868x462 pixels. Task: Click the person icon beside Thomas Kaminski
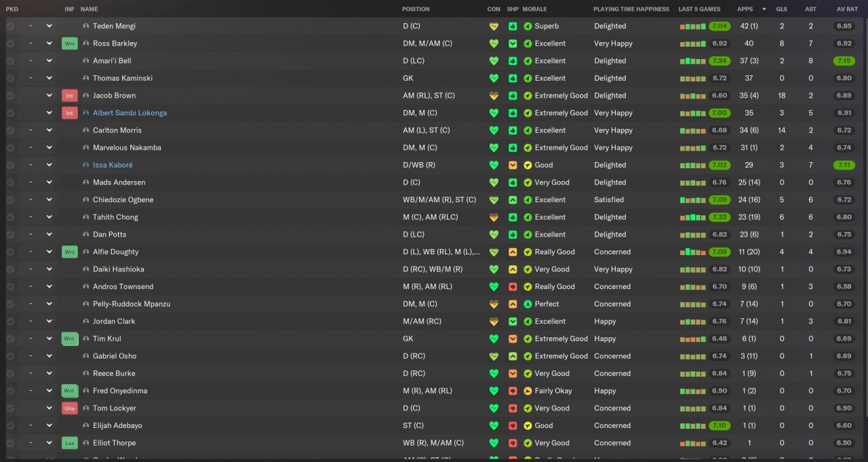point(86,78)
